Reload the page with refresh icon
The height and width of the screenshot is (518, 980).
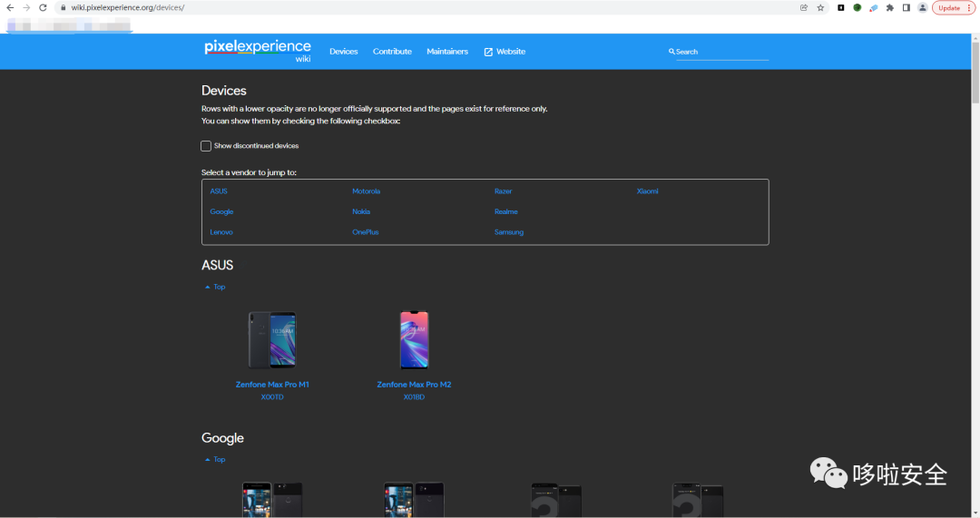click(43, 7)
